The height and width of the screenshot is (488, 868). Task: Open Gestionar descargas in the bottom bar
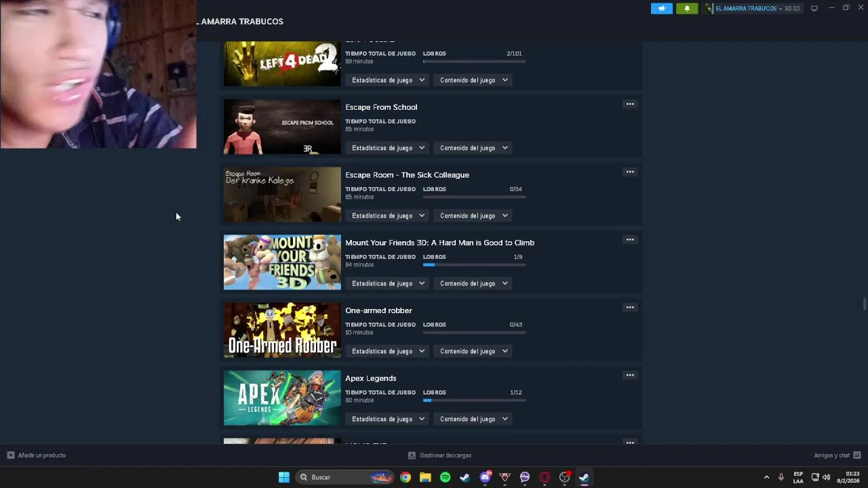pyautogui.click(x=439, y=455)
